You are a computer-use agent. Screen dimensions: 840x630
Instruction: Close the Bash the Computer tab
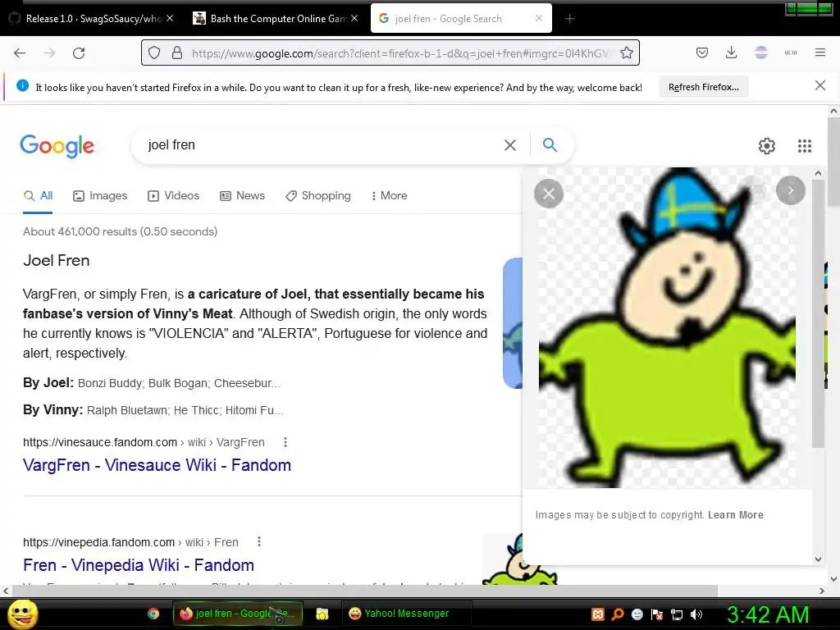354,18
